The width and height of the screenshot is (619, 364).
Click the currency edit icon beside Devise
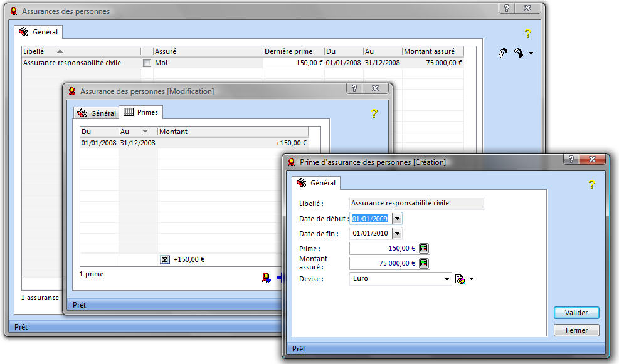[x=460, y=279]
